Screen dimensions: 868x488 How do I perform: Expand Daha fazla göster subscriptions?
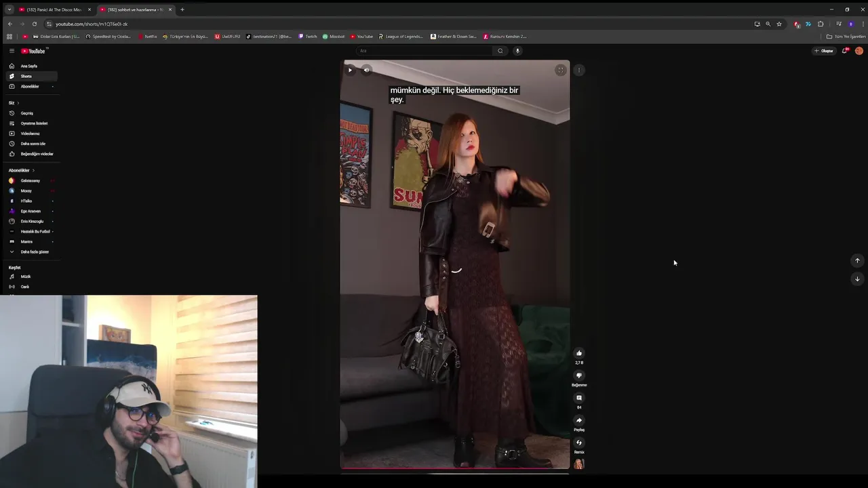click(x=32, y=252)
